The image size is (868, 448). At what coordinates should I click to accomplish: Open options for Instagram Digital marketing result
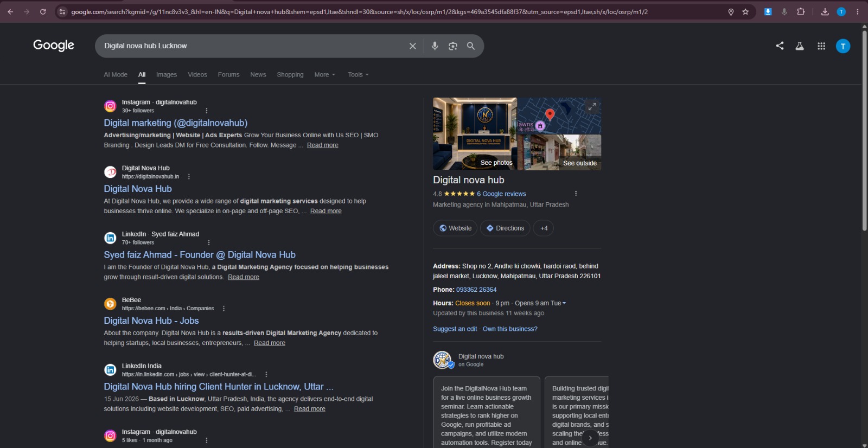click(207, 111)
